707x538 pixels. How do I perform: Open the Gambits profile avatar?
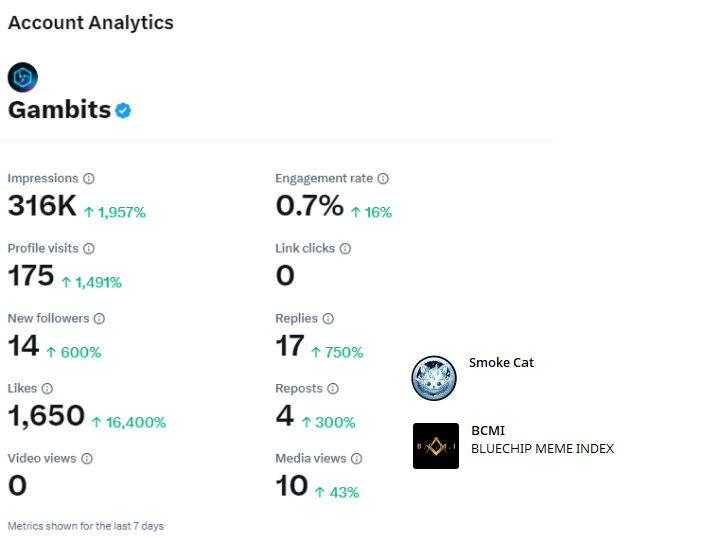23,78
